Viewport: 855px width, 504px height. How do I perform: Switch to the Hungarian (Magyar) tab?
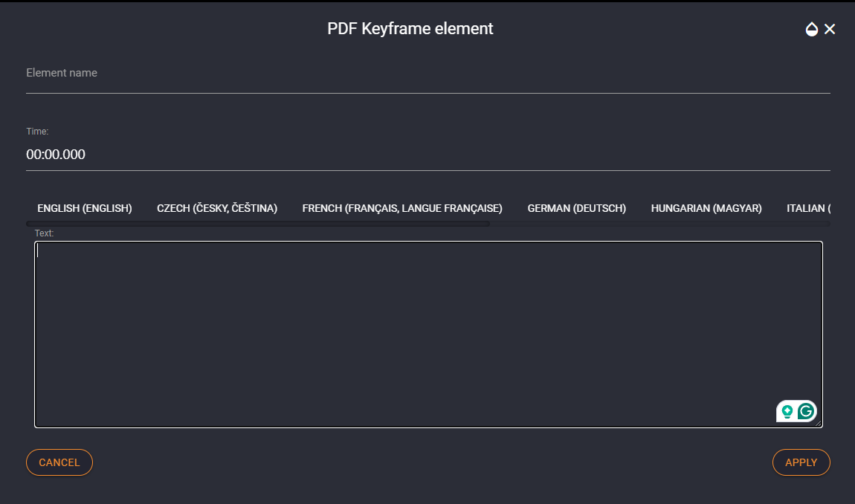point(706,208)
